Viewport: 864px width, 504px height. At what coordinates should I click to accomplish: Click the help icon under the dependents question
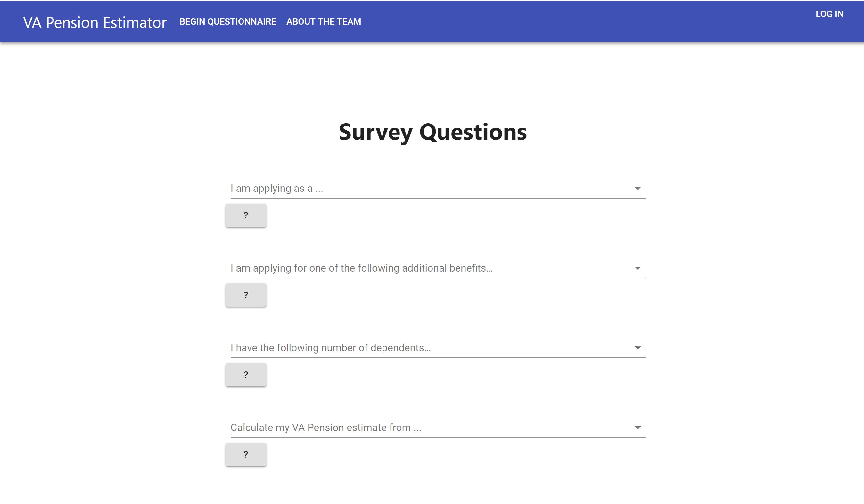(x=245, y=375)
